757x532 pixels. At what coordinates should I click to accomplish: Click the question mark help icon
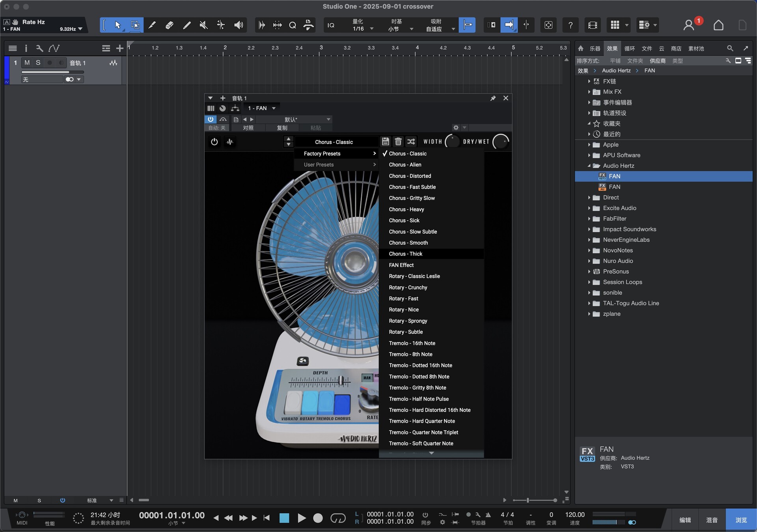(x=570, y=25)
